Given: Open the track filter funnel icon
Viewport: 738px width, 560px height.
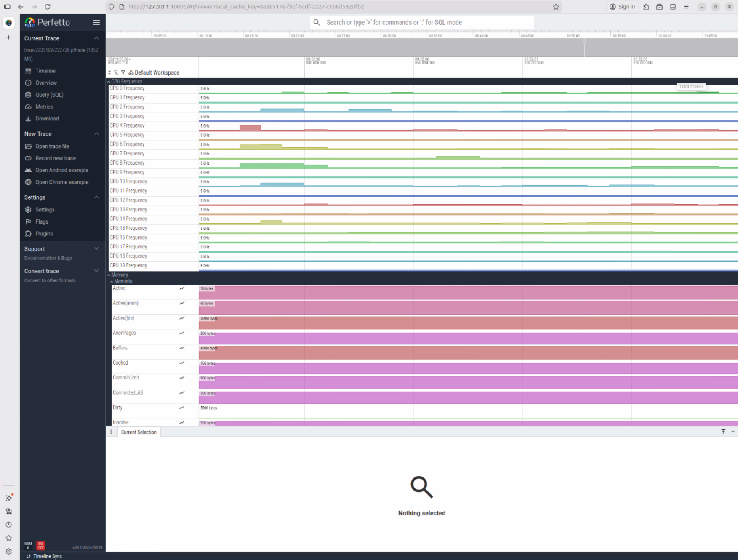Looking at the screenshot, I should coord(123,72).
